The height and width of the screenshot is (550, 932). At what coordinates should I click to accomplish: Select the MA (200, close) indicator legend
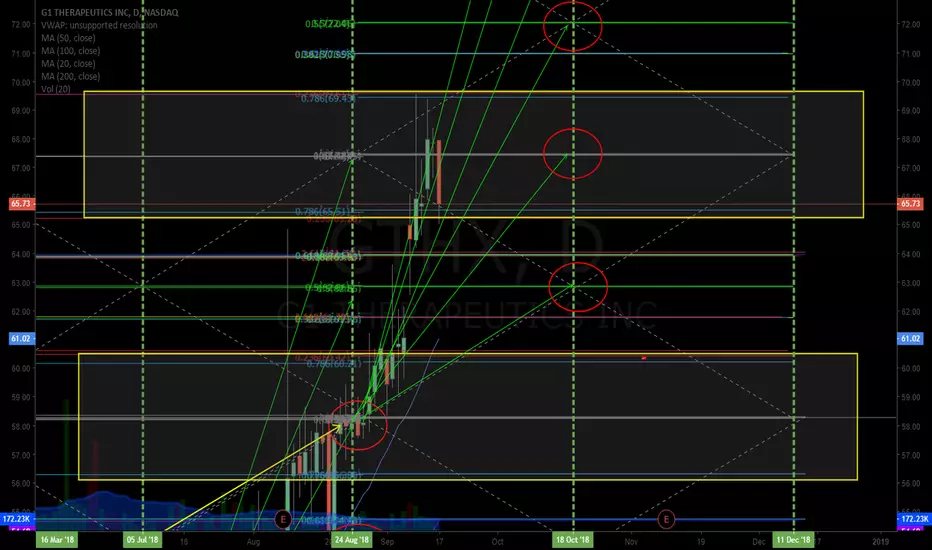tap(70, 77)
